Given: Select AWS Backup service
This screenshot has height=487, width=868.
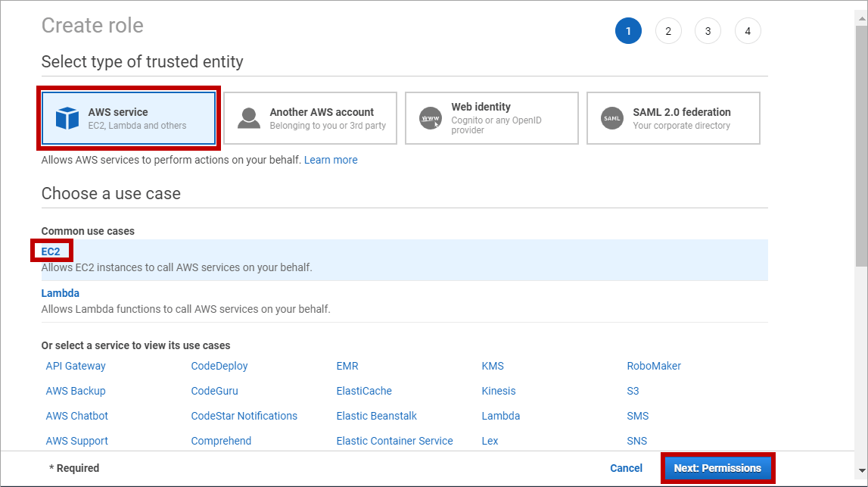Looking at the screenshot, I should pyautogui.click(x=75, y=391).
